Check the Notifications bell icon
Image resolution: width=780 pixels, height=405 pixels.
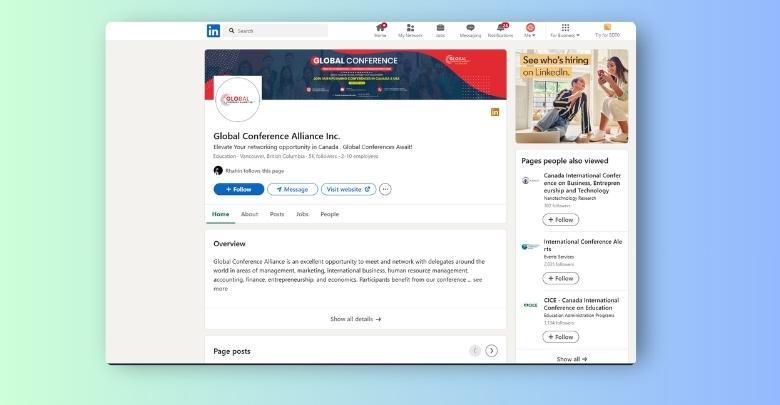[500, 30]
